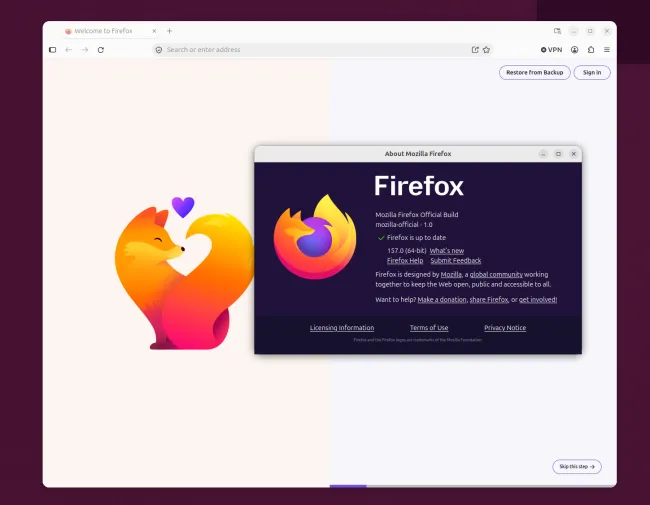Follow the global community link

(496, 274)
